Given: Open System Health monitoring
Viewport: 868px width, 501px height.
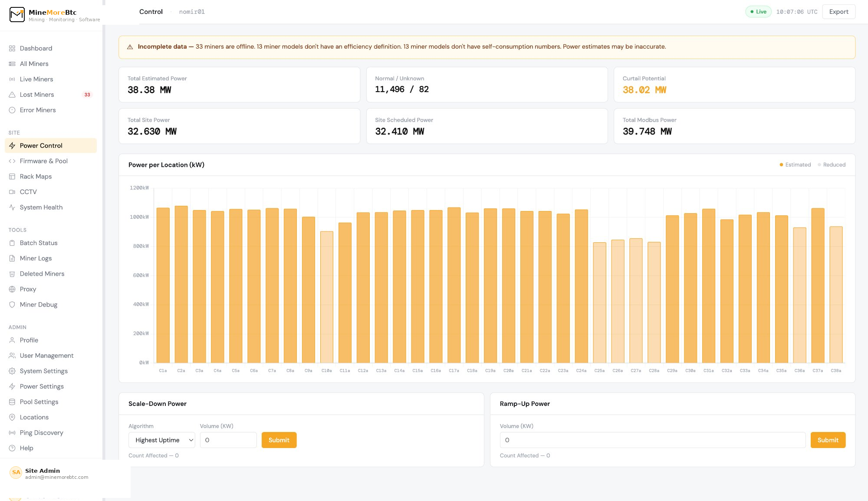Looking at the screenshot, I should (41, 207).
